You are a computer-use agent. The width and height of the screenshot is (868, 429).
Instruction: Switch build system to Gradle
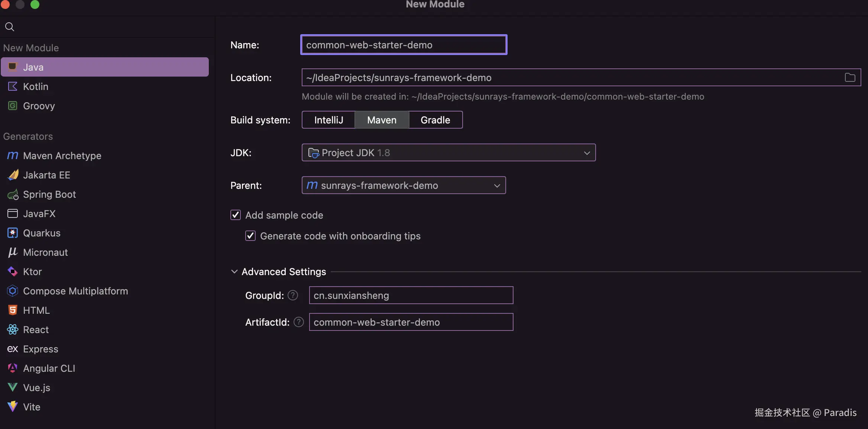[435, 120]
